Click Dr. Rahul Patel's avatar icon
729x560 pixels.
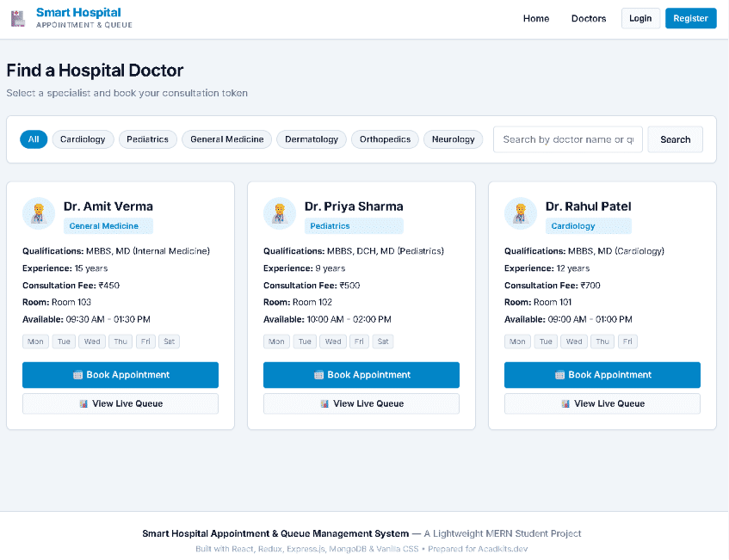point(521,213)
